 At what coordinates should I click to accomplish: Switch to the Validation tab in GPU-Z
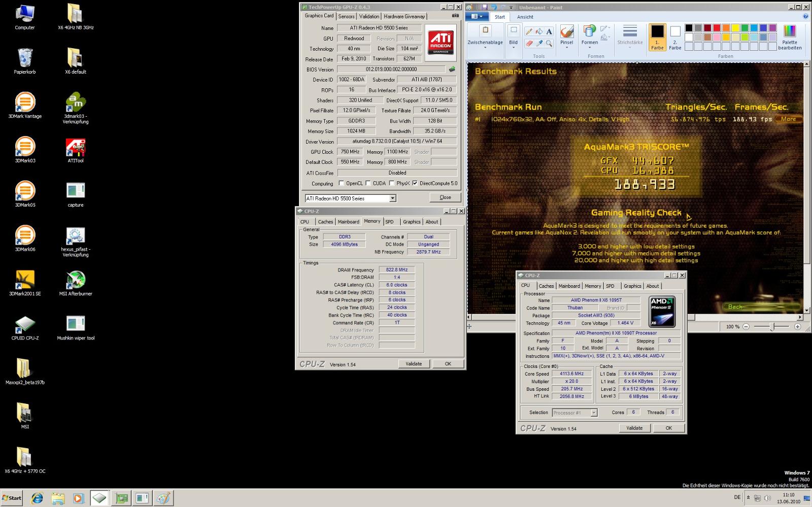pyautogui.click(x=369, y=16)
